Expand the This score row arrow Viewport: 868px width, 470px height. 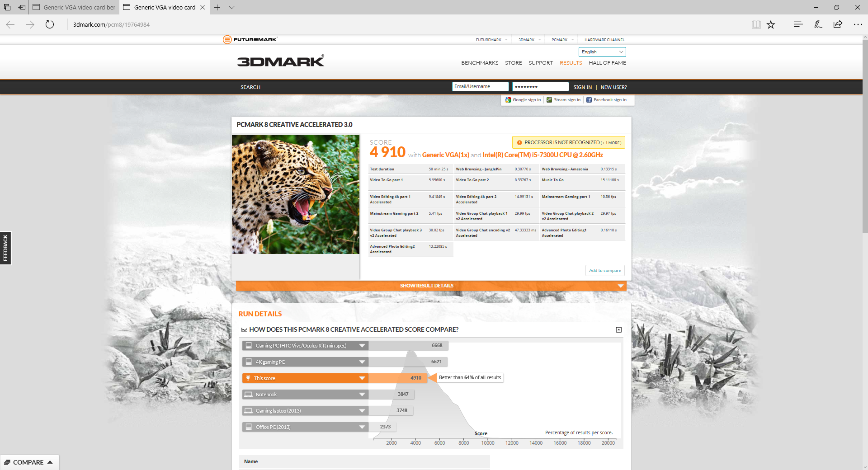[362, 378]
